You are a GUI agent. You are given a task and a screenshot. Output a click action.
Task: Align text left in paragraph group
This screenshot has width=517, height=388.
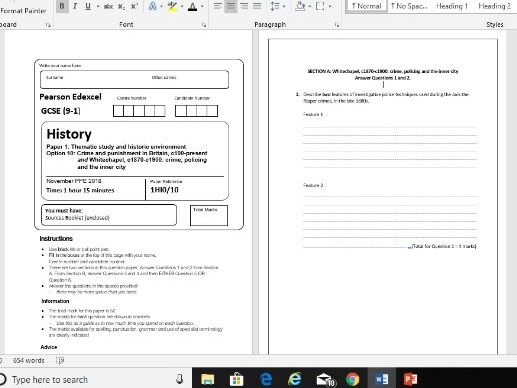218,6
